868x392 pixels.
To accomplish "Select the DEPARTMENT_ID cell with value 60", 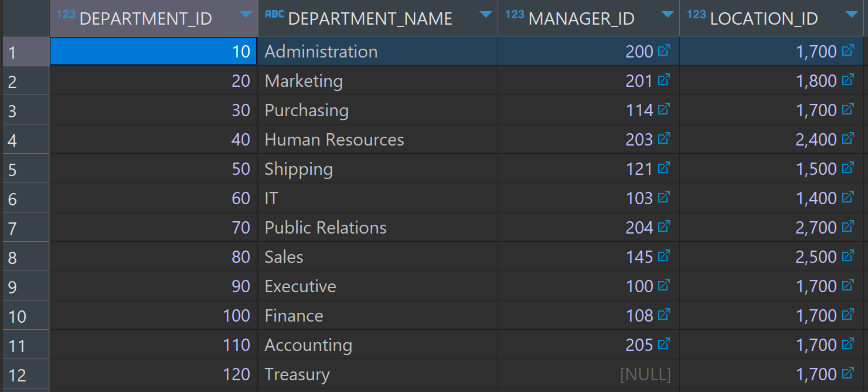I will 154,198.
